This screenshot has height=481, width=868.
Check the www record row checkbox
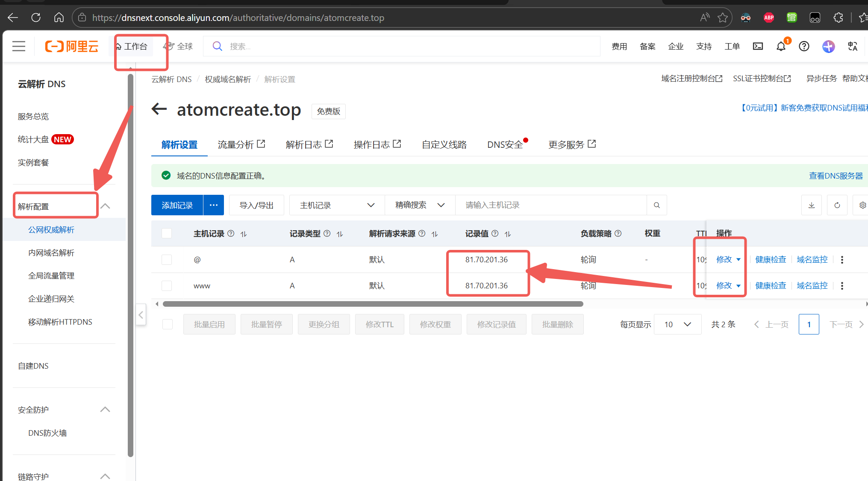coord(167,286)
